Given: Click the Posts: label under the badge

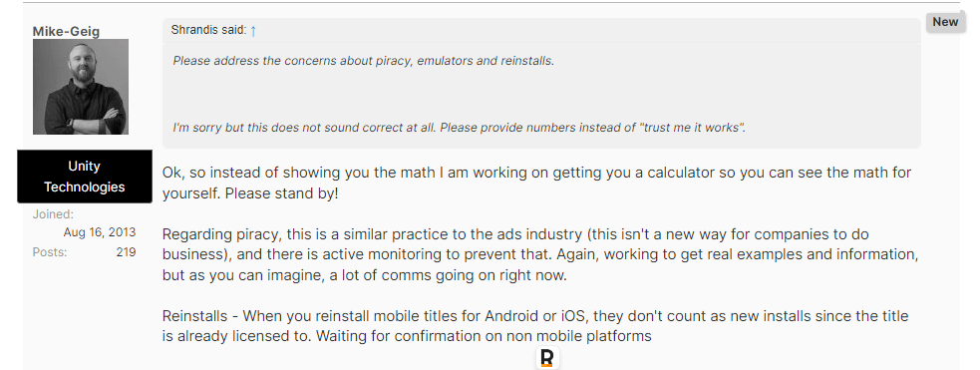Looking at the screenshot, I should point(50,252).
